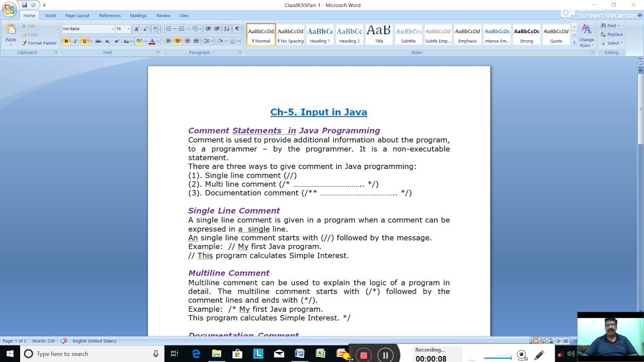
Task: Click the Grow Font icon
Action: [136, 29]
